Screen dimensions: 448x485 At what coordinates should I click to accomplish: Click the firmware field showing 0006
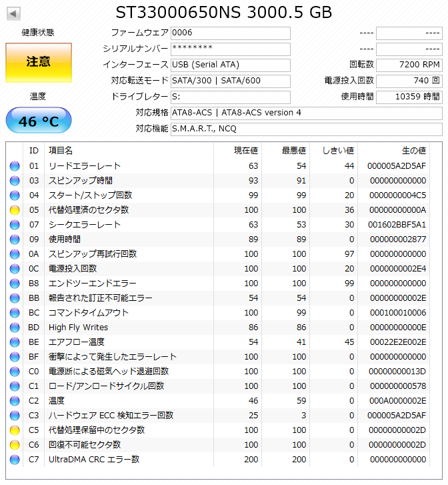coord(231,33)
